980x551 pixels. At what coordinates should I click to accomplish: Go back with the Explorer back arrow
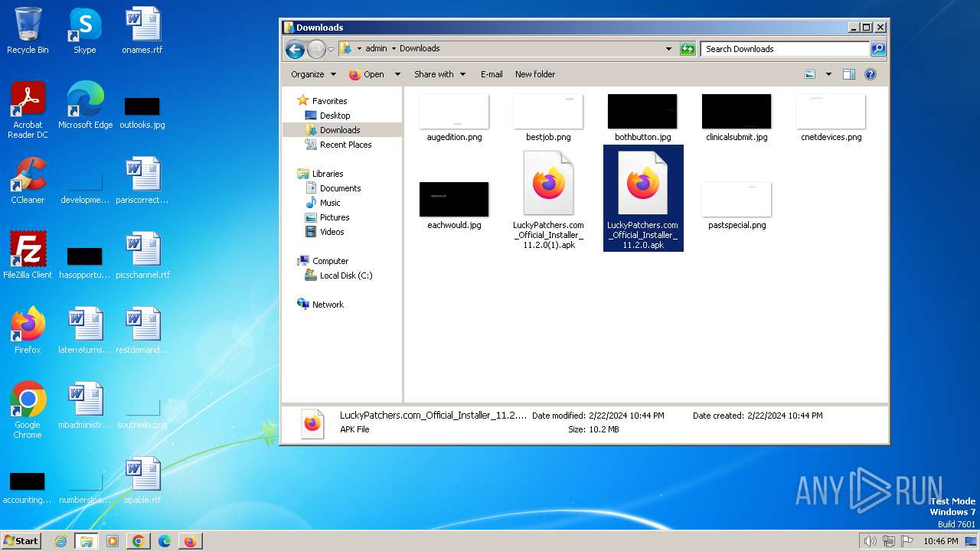click(x=295, y=49)
